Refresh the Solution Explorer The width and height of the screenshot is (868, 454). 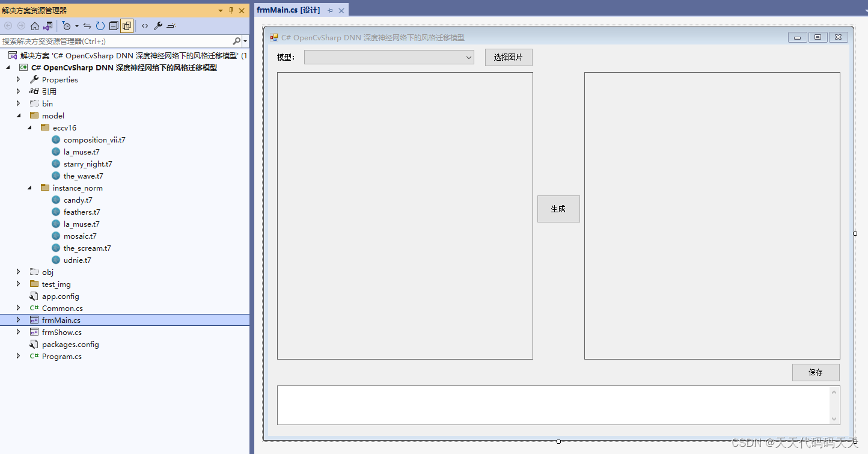[99, 26]
